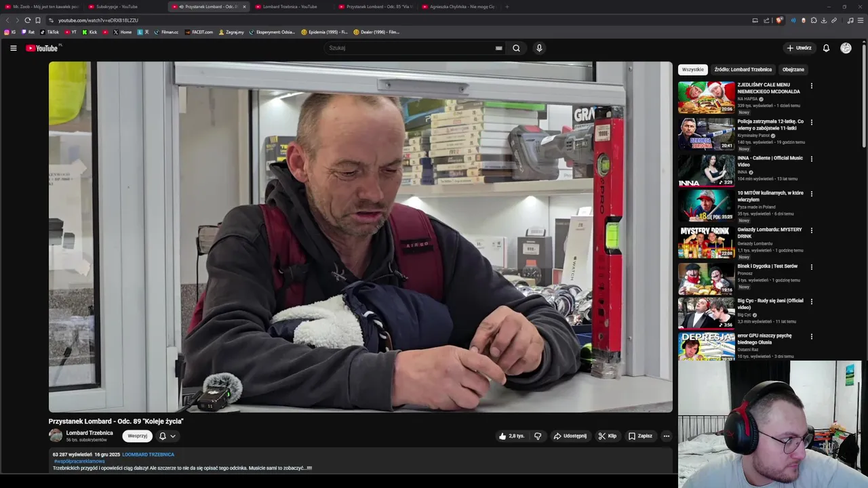Screen dimensions: 868x488
Task: Click the browser share icon
Action: pos(767,20)
